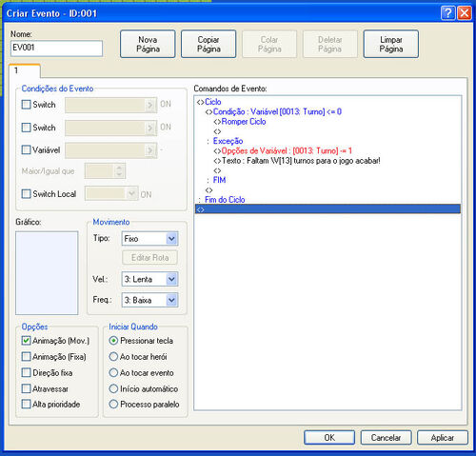Click the Cancelar button
This screenshot has width=476, height=456.
(x=386, y=438)
